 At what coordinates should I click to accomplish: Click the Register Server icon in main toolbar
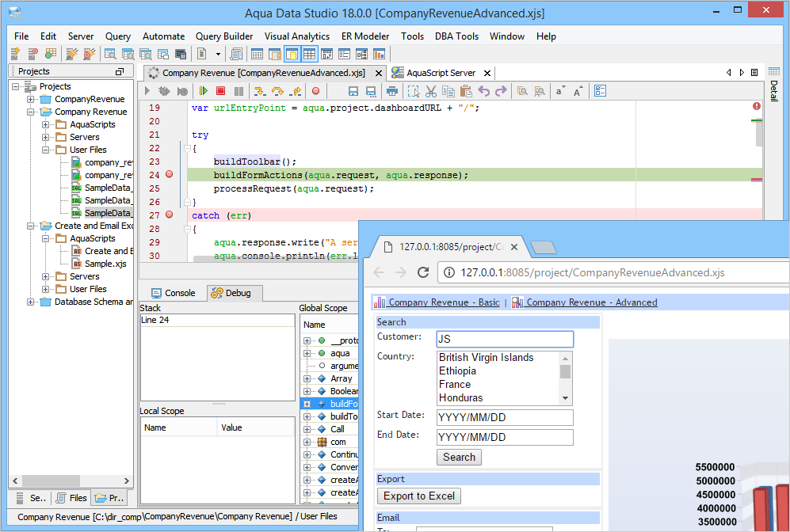click(x=15, y=54)
